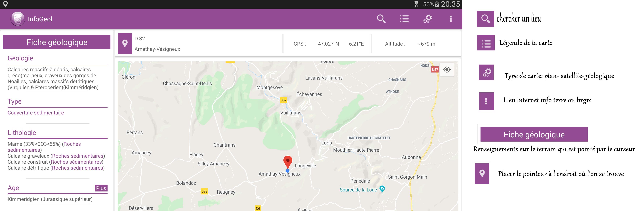Tap the latitude value 47.027°N
Image resolution: width=644 pixels, height=211 pixels.
[x=328, y=44]
